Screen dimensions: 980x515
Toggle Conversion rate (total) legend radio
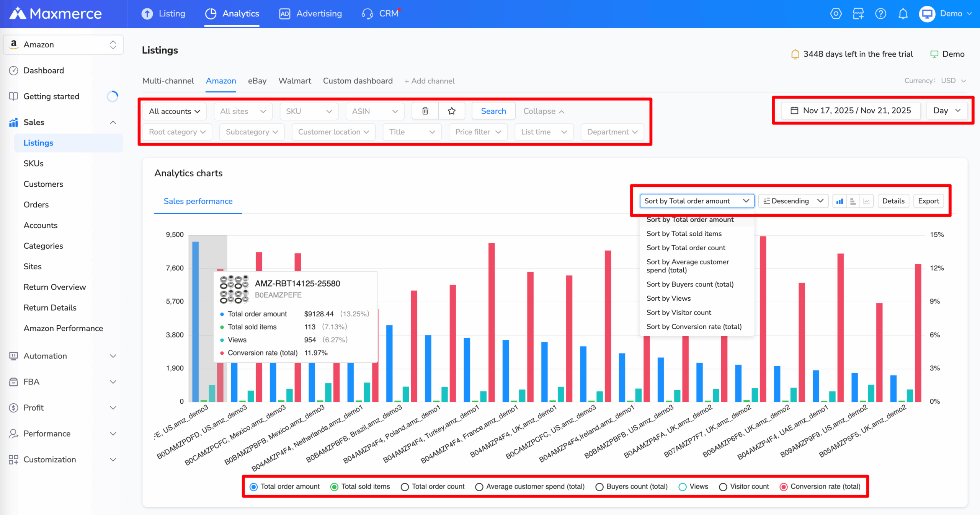click(784, 487)
